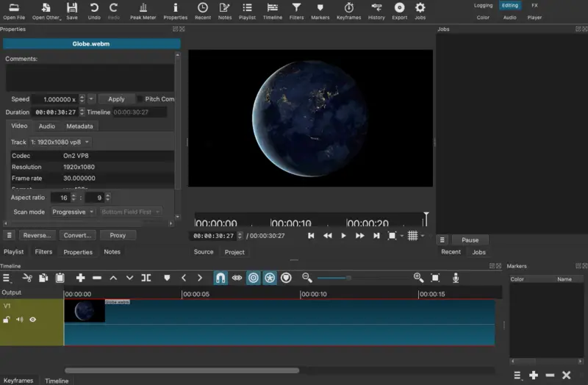The height and width of the screenshot is (385, 588).
Task: Click the Convert... button
Action: 77,235
